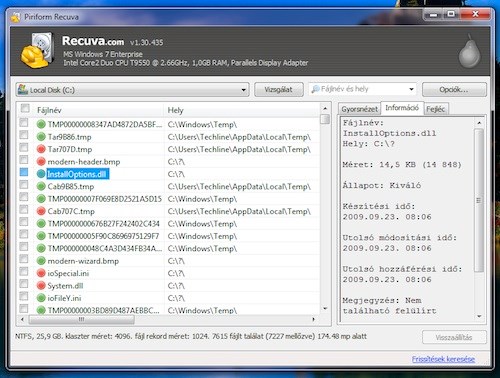Screen dimensions: 500x378
Task: Check the box for InstallOptions.dll
Action: (24, 172)
